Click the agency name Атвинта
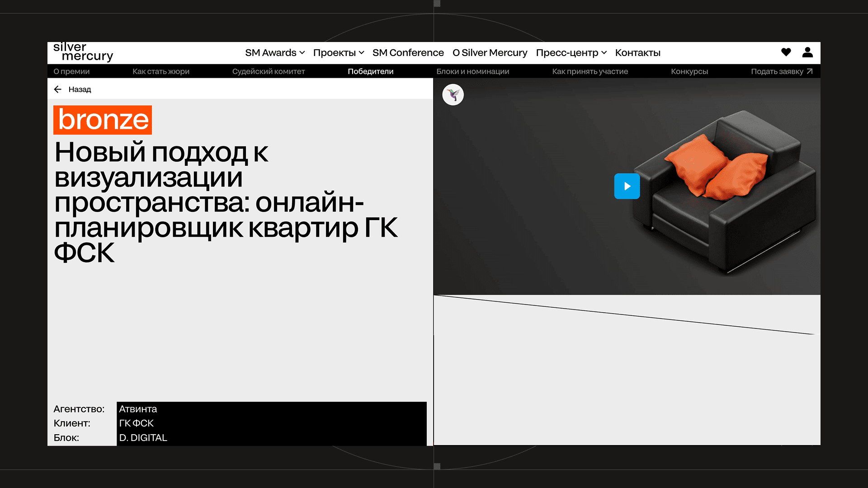The width and height of the screenshot is (868, 488). pyautogui.click(x=138, y=409)
